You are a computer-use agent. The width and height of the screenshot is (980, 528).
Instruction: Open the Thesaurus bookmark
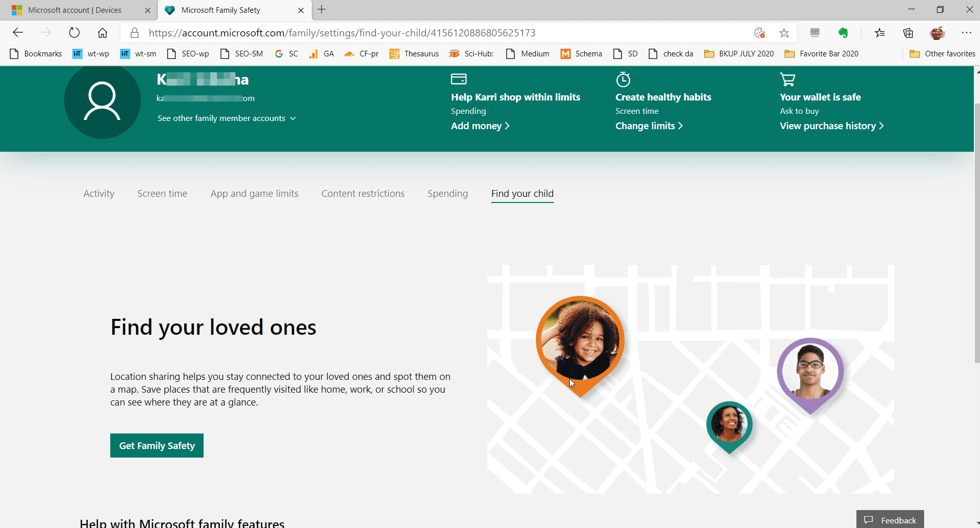click(414, 54)
